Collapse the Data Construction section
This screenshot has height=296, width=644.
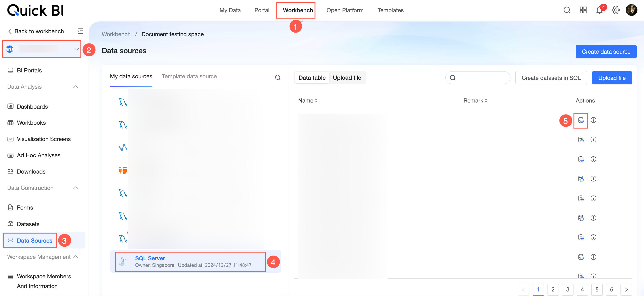[x=75, y=188]
